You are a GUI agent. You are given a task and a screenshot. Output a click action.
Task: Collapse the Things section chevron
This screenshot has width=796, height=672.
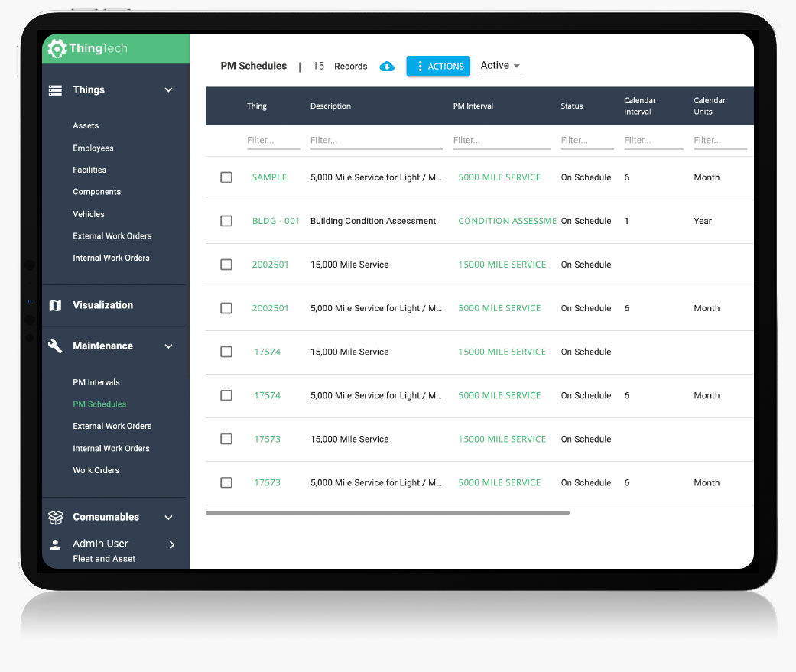click(168, 90)
